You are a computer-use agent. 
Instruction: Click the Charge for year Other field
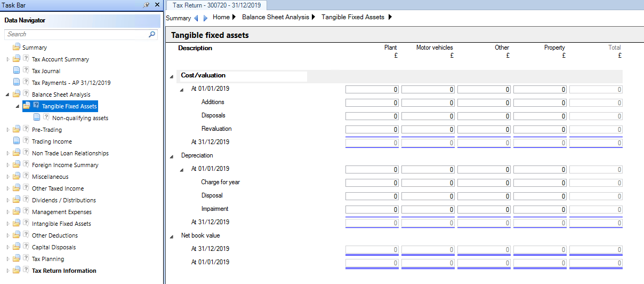pyautogui.click(x=484, y=183)
